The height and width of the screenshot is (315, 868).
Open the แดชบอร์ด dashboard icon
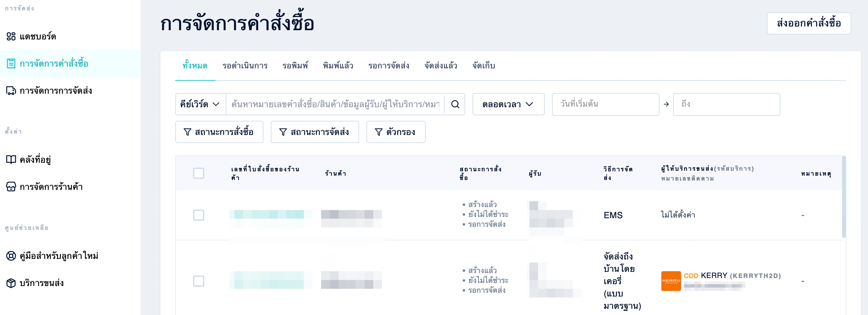tap(11, 36)
